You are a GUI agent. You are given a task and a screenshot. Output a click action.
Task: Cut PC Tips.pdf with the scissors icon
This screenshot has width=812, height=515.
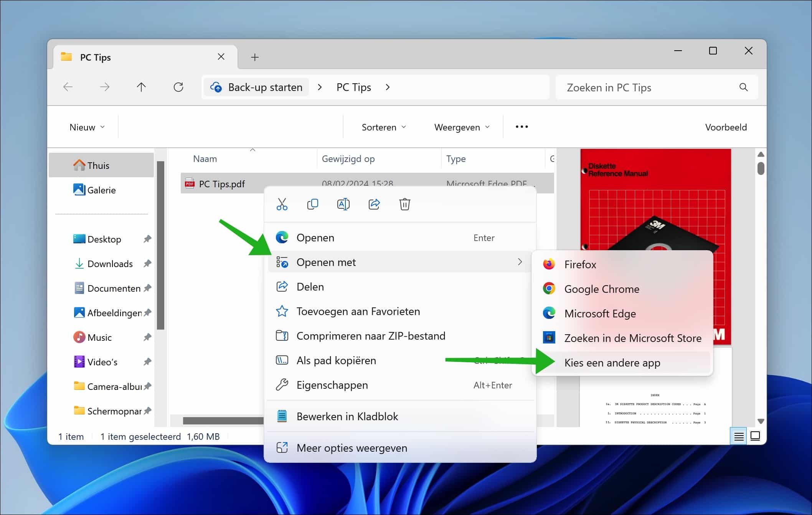[x=282, y=204]
